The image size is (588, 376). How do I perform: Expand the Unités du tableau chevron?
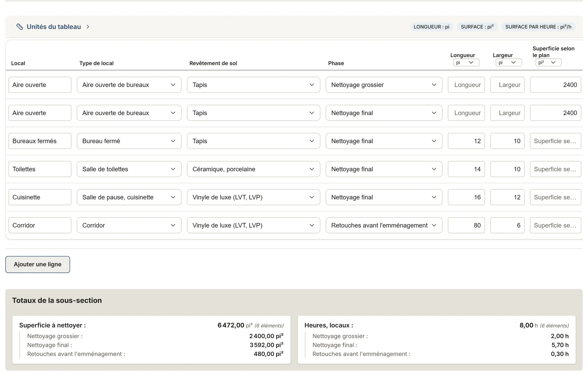tap(88, 27)
